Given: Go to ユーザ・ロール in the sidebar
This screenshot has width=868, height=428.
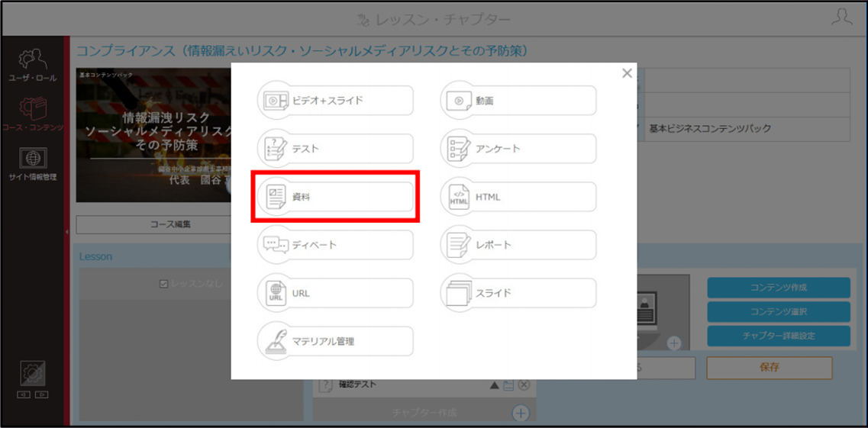Looking at the screenshot, I should [32, 66].
